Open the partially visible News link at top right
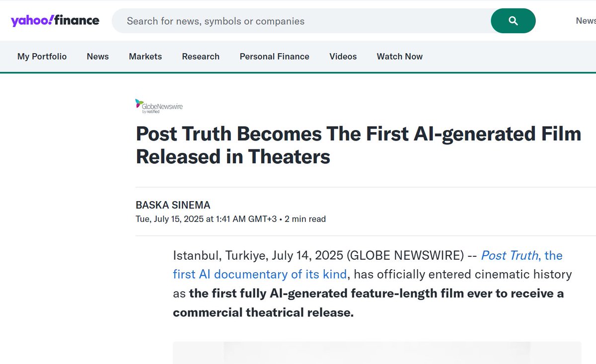Image resolution: width=596 pixels, height=364 pixels. [586, 21]
